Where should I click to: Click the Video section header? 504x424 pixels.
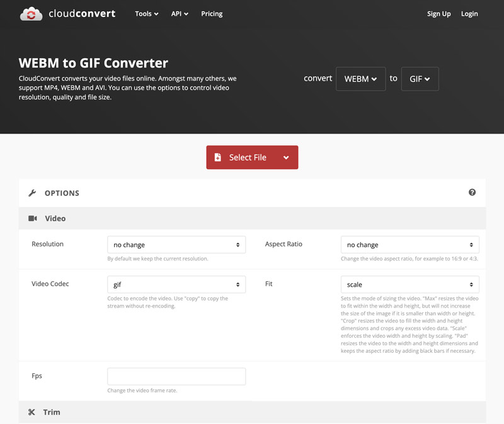[x=252, y=218]
